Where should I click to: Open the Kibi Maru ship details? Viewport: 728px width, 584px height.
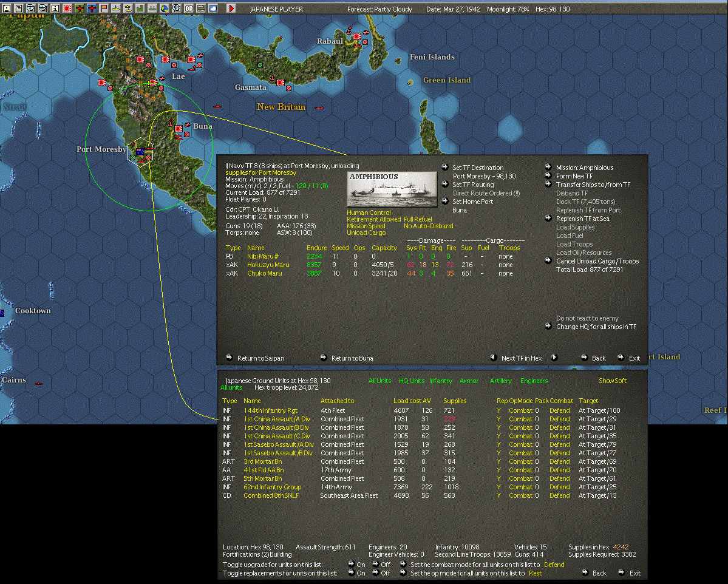pyautogui.click(x=263, y=256)
